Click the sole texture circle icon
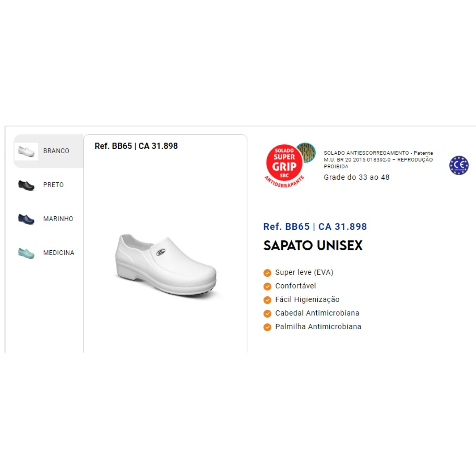Screen dimensions: 476x476 click(306, 152)
